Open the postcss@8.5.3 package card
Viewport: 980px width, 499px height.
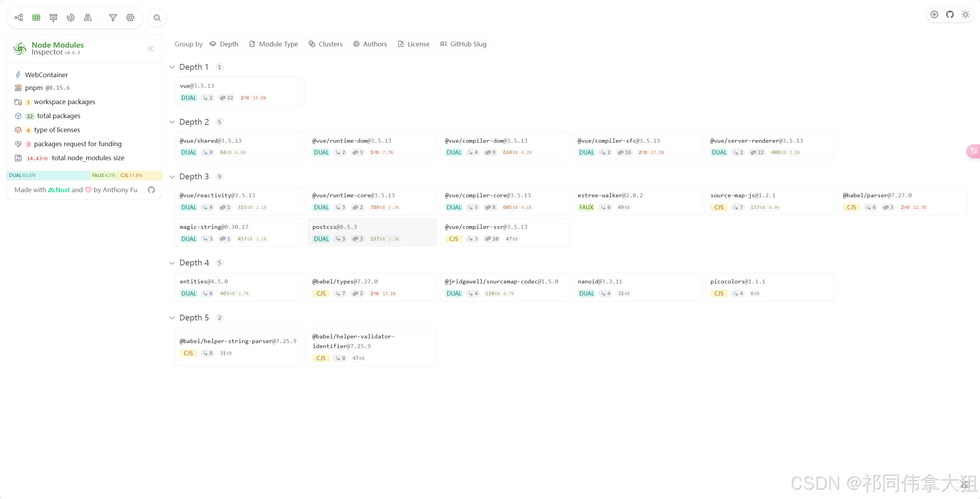372,232
